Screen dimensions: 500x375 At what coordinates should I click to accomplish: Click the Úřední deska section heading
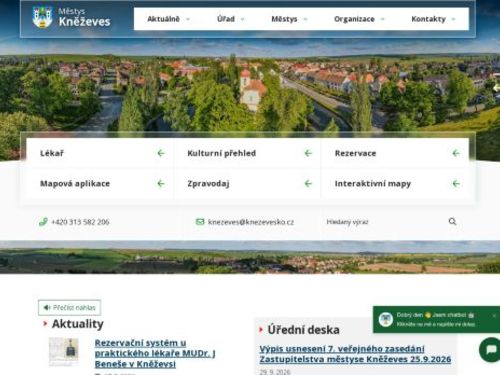[303, 330]
